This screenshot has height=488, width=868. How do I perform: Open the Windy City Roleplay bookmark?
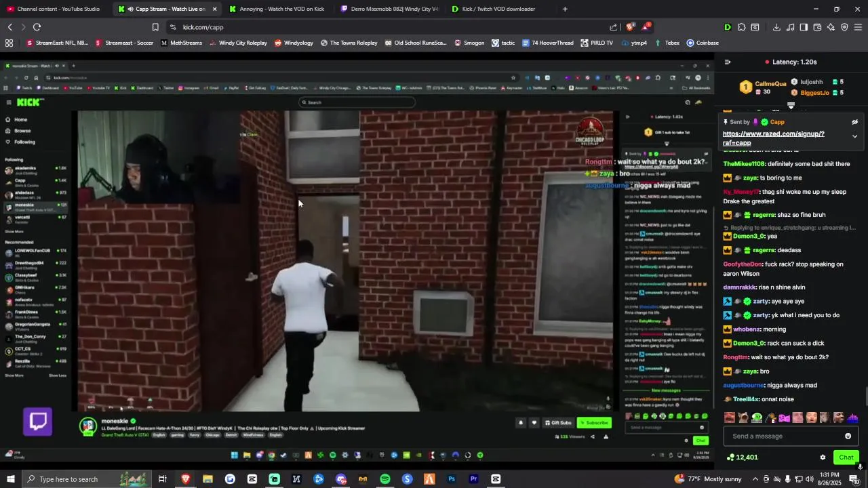pos(238,43)
